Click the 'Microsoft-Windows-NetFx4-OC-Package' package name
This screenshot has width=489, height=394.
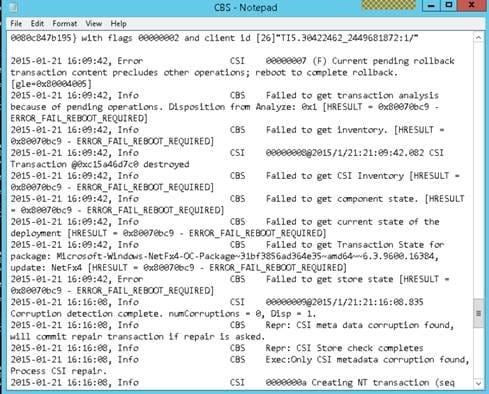tap(146, 256)
